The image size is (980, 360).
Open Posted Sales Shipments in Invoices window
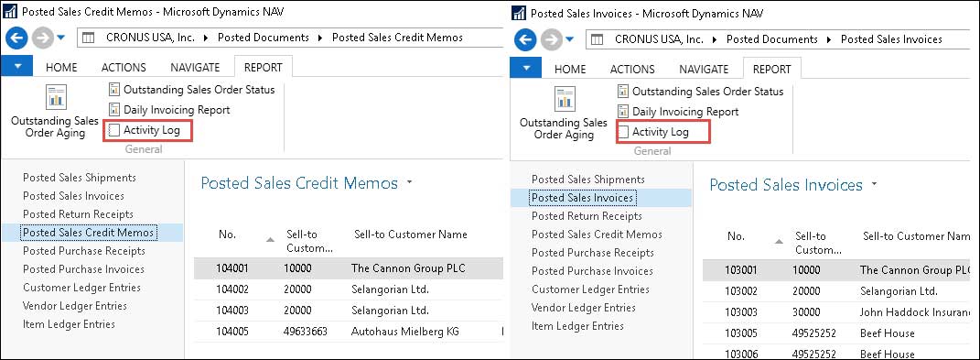tap(588, 180)
